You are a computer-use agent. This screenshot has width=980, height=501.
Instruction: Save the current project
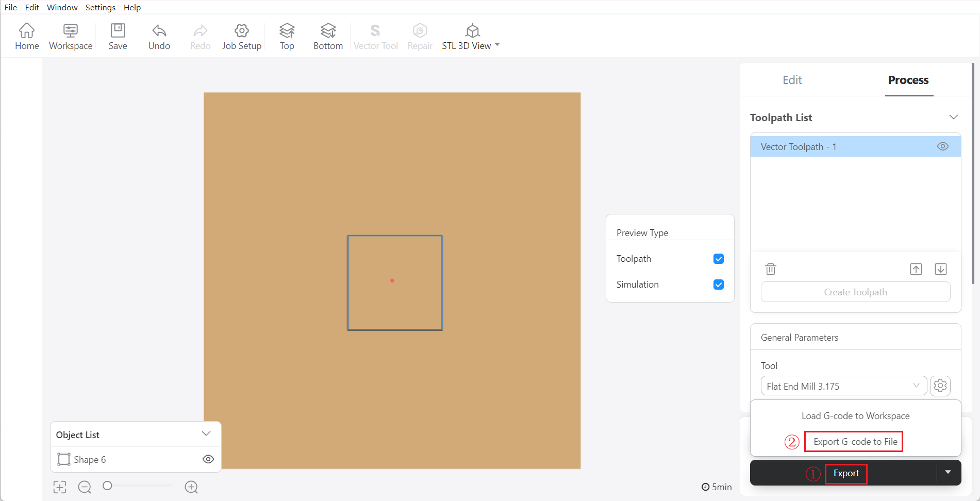pos(118,35)
